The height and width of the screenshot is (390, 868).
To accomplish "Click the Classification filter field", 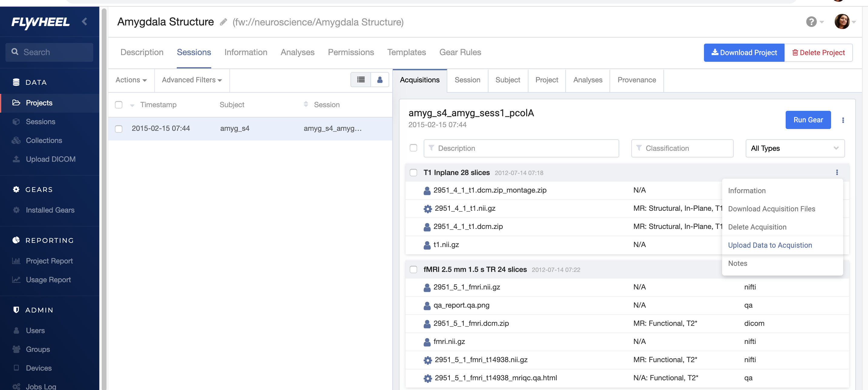I will pyautogui.click(x=682, y=148).
